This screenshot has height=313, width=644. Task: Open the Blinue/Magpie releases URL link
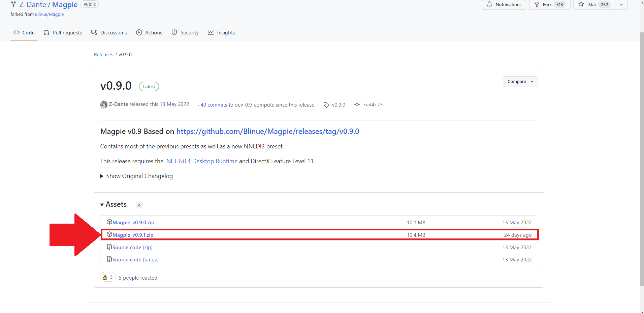click(267, 132)
